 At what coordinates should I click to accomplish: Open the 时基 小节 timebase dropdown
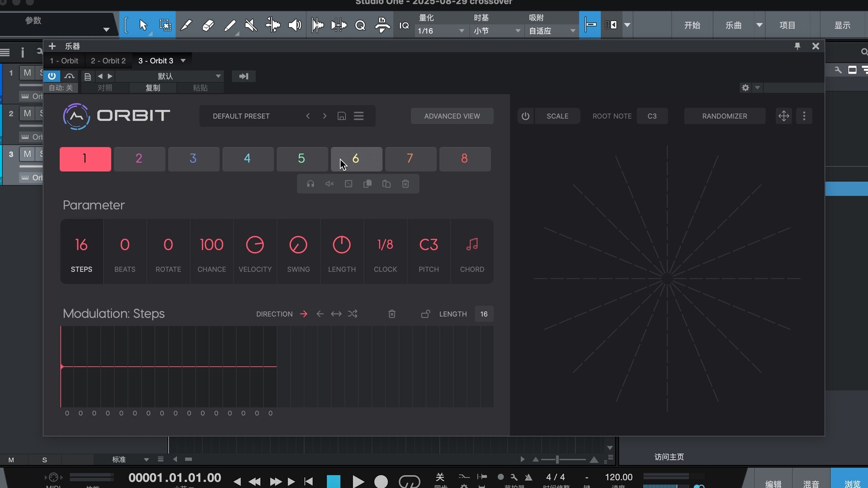coord(497,31)
